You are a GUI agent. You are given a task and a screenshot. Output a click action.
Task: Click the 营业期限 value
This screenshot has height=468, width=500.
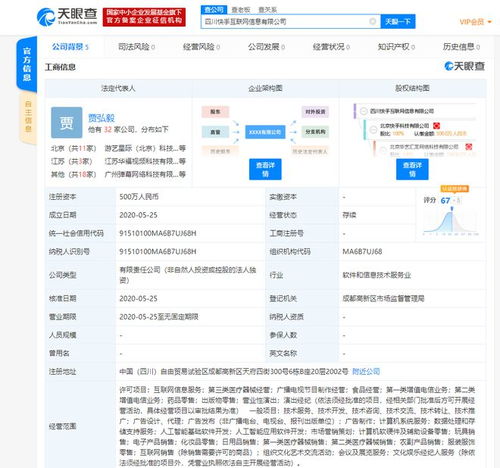coord(159,317)
